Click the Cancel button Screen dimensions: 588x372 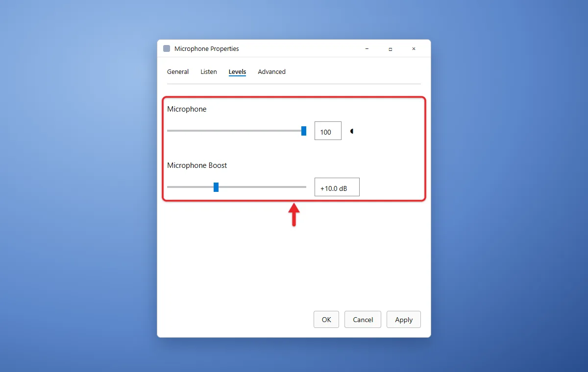(363, 320)
